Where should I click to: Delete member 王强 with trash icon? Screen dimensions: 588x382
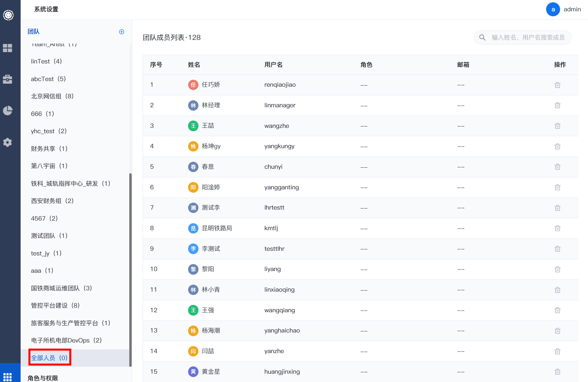(x=558, y=310)
